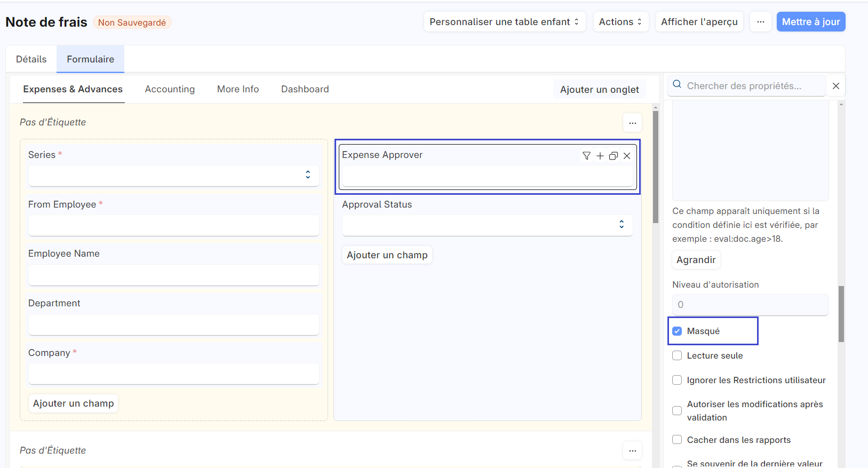This screenshot has height=468, width=868.
Task: Switch to the Détails tab
Action: (x=31, y=59)
